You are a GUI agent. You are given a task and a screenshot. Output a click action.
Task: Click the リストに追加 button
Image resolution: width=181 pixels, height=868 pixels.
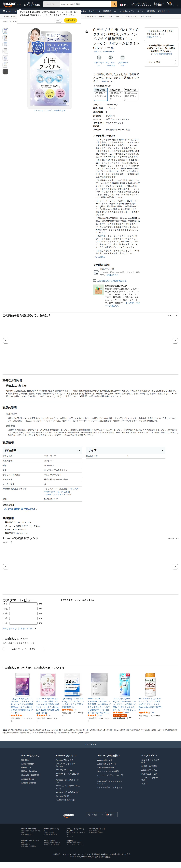tap(161, 62)
